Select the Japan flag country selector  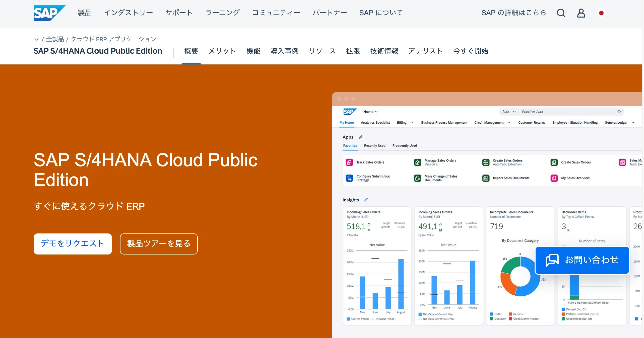click(601, 13)
